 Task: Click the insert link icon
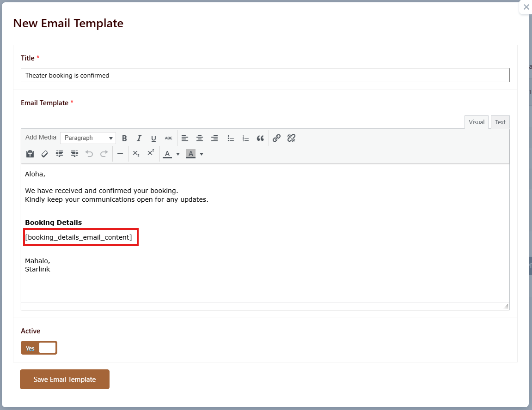coord(276,138)
